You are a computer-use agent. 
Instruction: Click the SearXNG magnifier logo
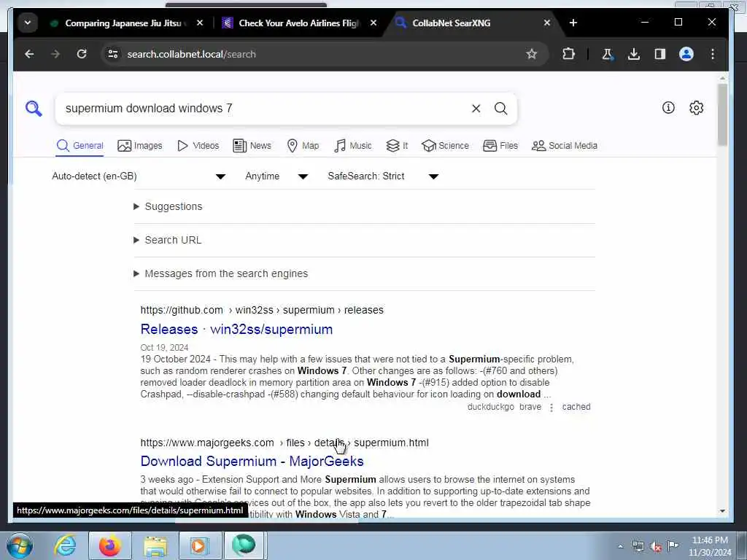(34, 109)
